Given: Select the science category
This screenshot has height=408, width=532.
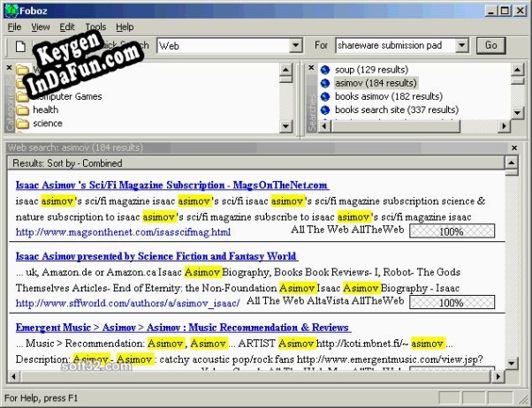Looking at the screenshot, I should pyautogui.click(x=48, y=124).
